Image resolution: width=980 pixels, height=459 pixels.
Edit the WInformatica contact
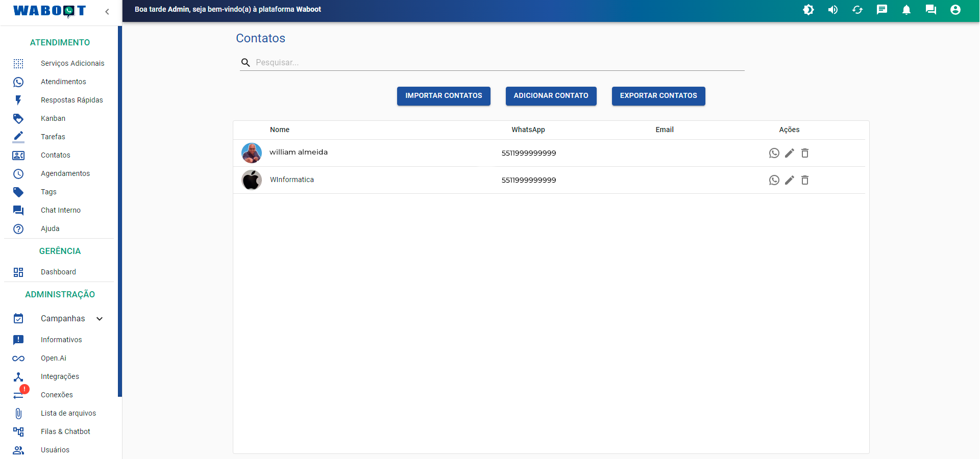(x=790, y=180)
